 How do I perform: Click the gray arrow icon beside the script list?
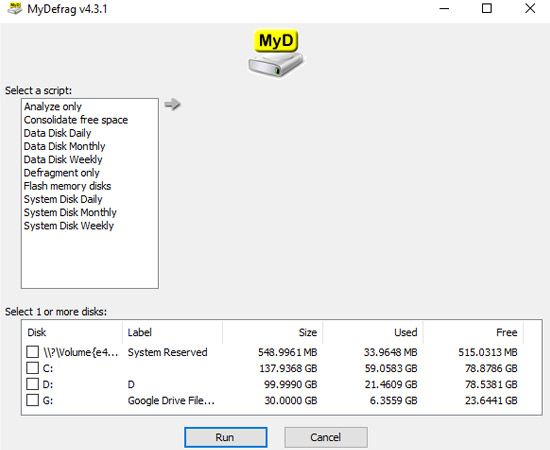tap(172, 104)
